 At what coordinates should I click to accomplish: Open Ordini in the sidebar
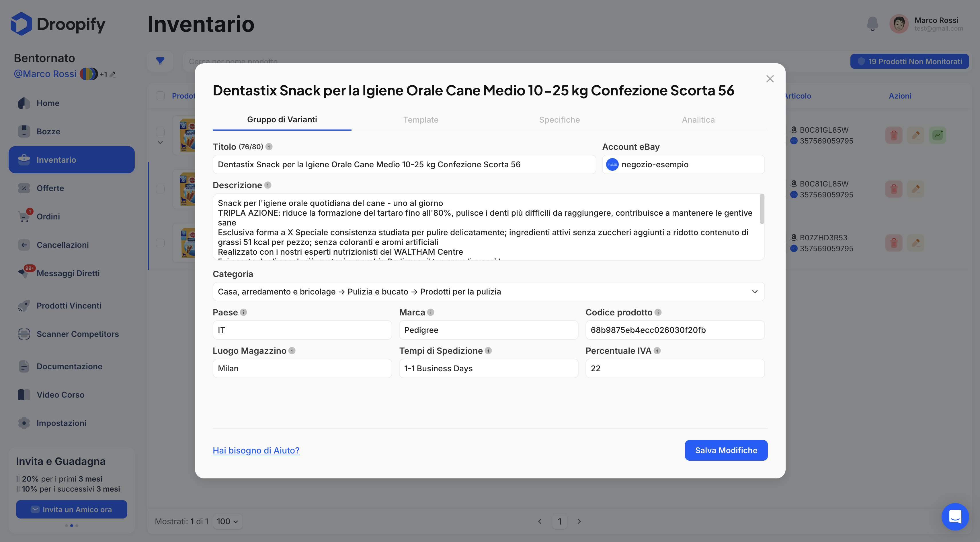pos(71,217)
